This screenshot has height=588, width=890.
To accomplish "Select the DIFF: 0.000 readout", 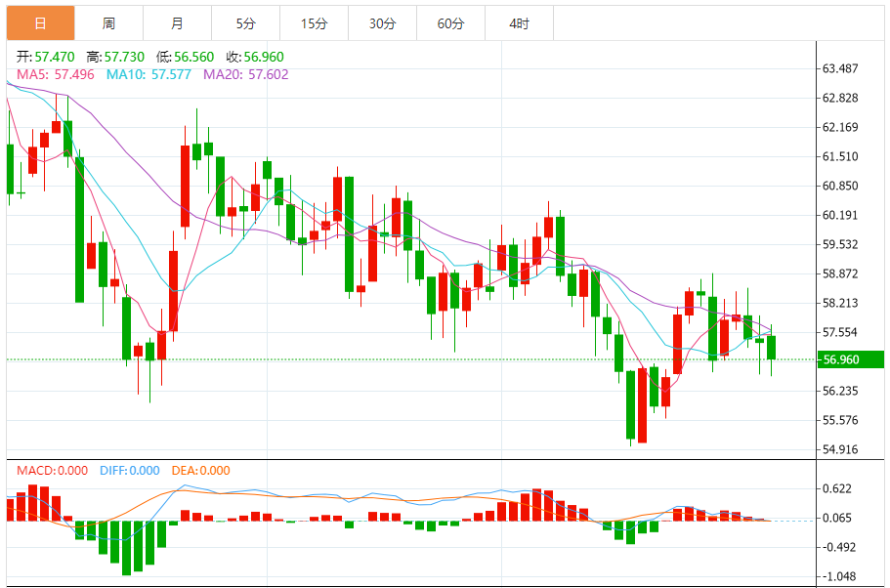I will [129, 471].
